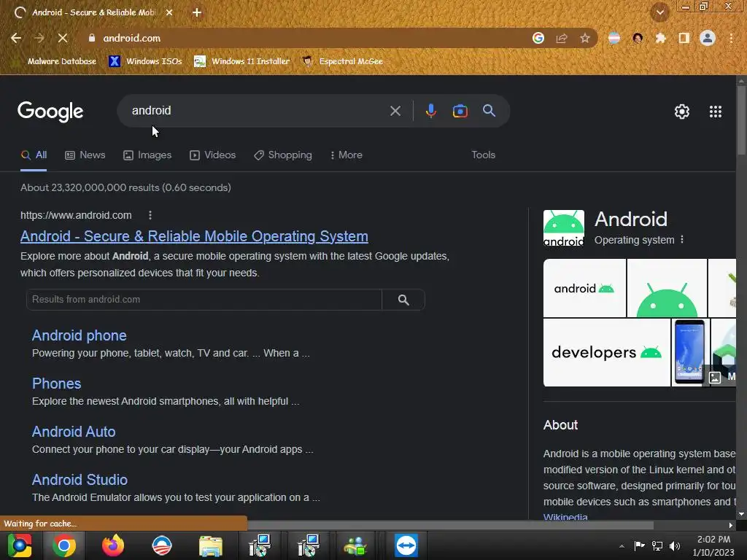747x560 pixels.
Task: Clear the search box text
Action: [x=395, y=111]
